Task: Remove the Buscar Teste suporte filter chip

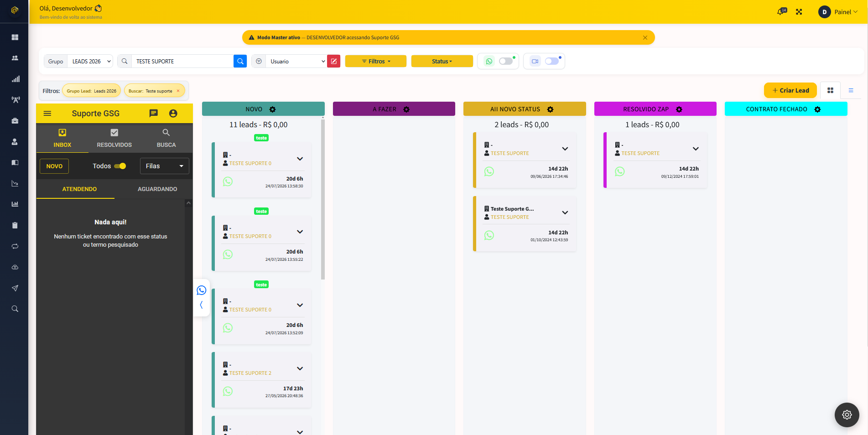Action: coord(178,91)
